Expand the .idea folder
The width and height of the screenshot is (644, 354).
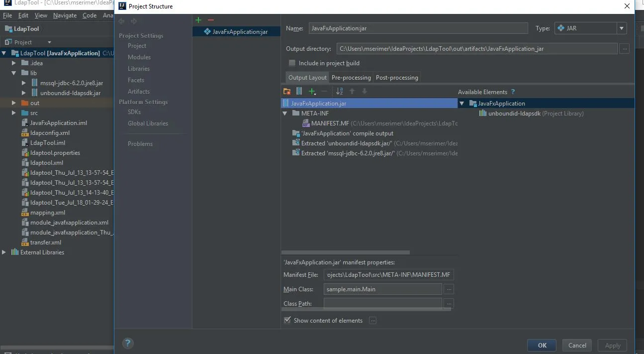(x=14, y=63)
